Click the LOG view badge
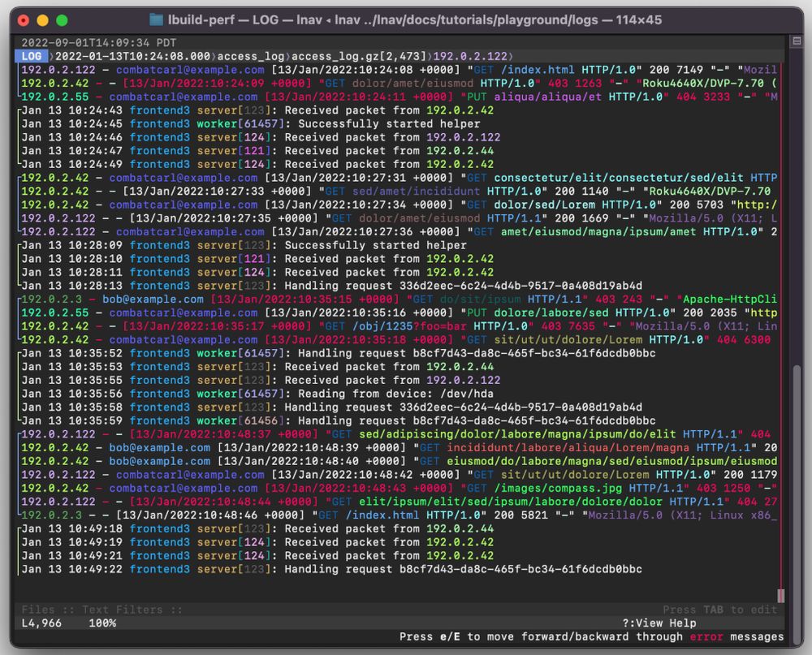The width and height of the screenshot is (812, 655). (x=31, y=56)
